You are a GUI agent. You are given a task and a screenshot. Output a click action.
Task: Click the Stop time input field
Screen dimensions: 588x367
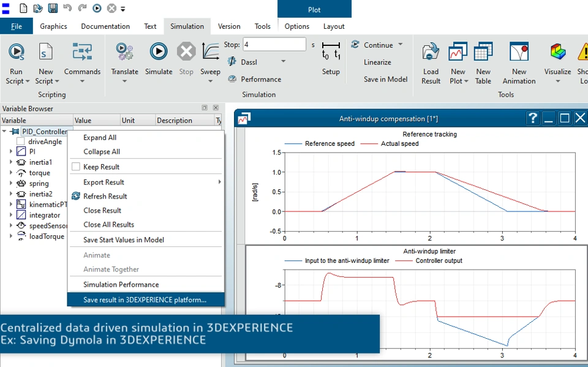(x=274, y=45)
